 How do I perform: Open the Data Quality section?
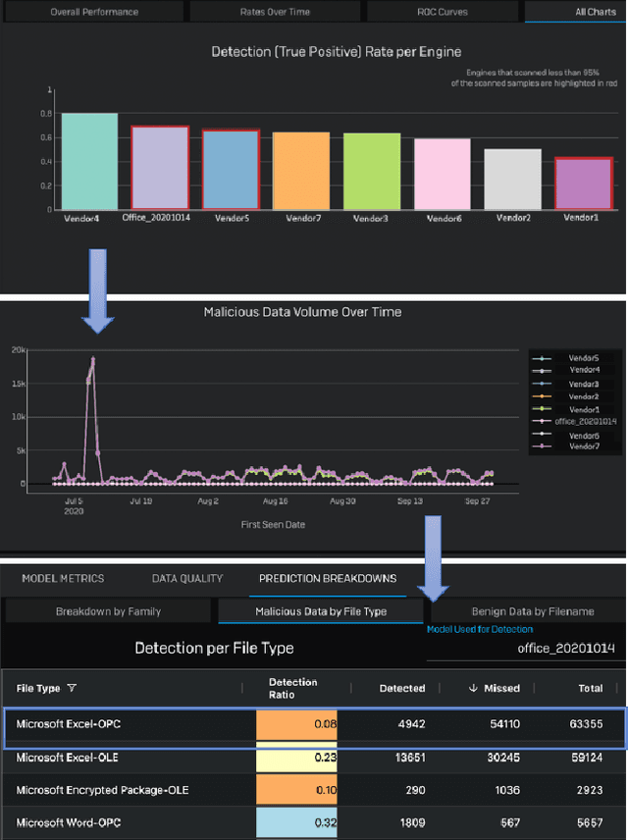point(187,579)
